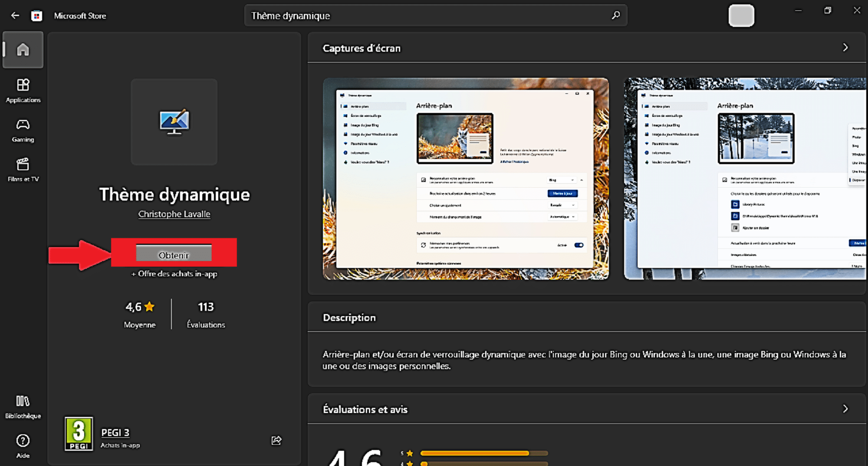Click the Thème dynamique app title
This screenshot has width=868, height=466.
coord(174,195)
